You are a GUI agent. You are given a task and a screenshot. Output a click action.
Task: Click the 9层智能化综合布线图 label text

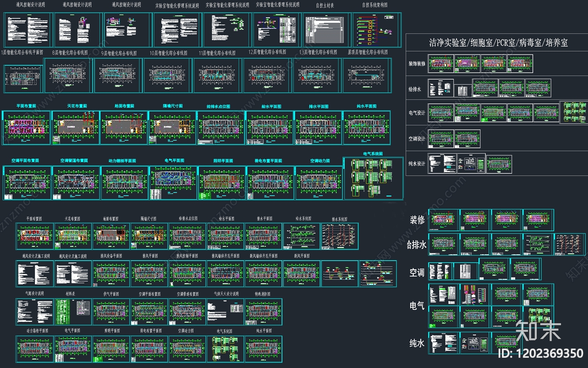(x=119, y=53)
